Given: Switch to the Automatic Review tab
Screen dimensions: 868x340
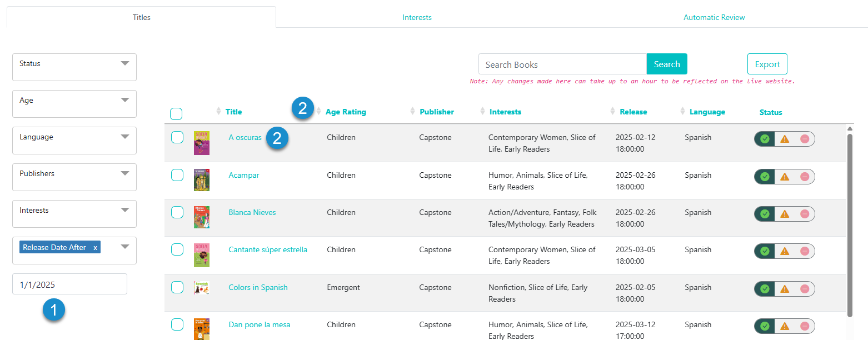Looking at the screenshot, I should tap(714, 17).
